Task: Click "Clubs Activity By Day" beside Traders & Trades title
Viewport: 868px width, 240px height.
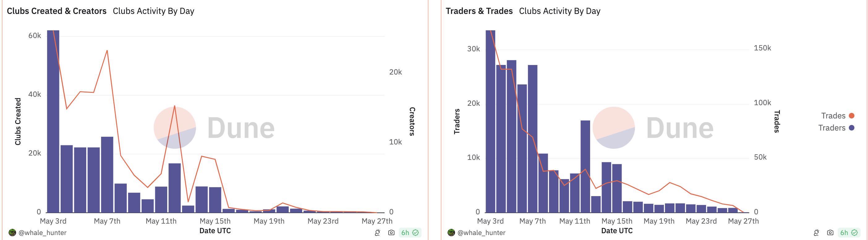Action: (560, 11)
